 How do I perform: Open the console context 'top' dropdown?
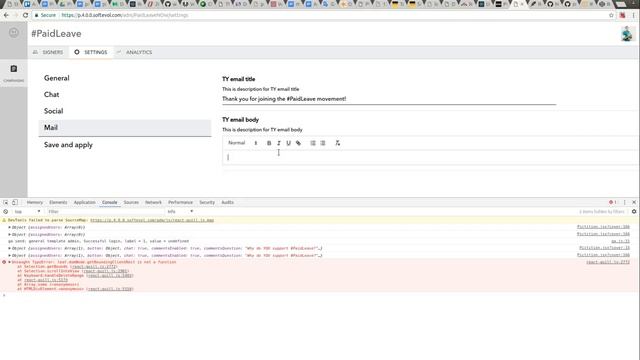(27, 212)
